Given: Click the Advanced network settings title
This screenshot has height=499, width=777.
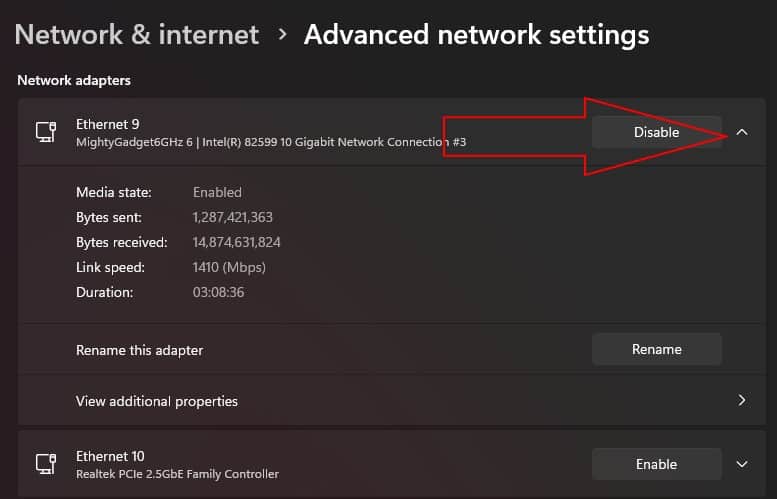Looking at the screenshot, I should pyautogui.click(x=476, y=35).
